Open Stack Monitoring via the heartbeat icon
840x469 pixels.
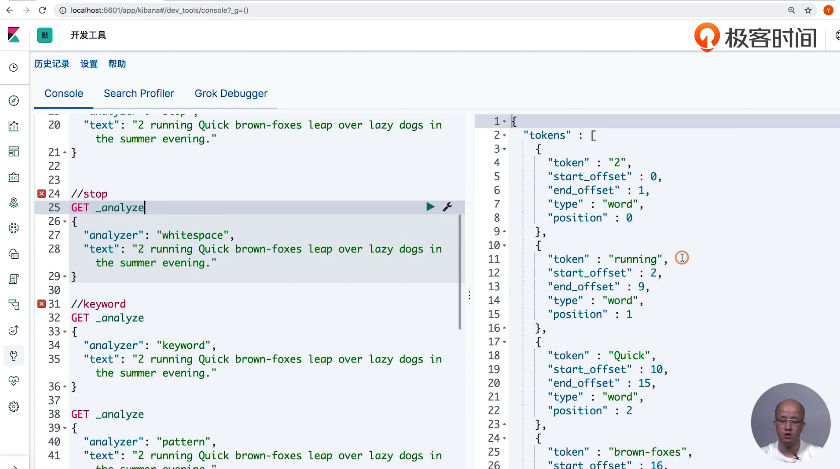[14, 381]
